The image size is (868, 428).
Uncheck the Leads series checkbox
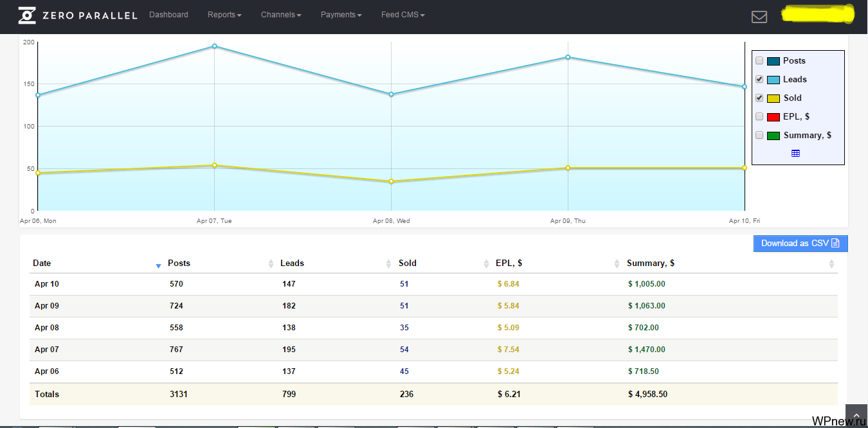(x=759, y=79)
